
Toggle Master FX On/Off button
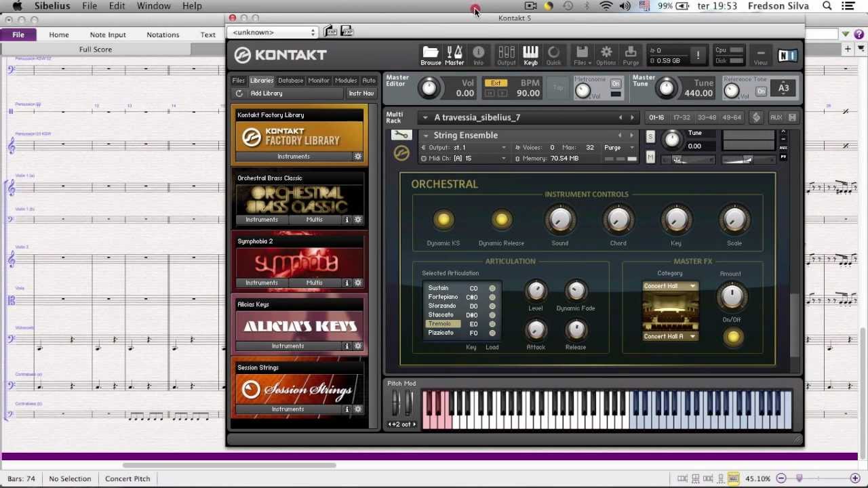733,337
